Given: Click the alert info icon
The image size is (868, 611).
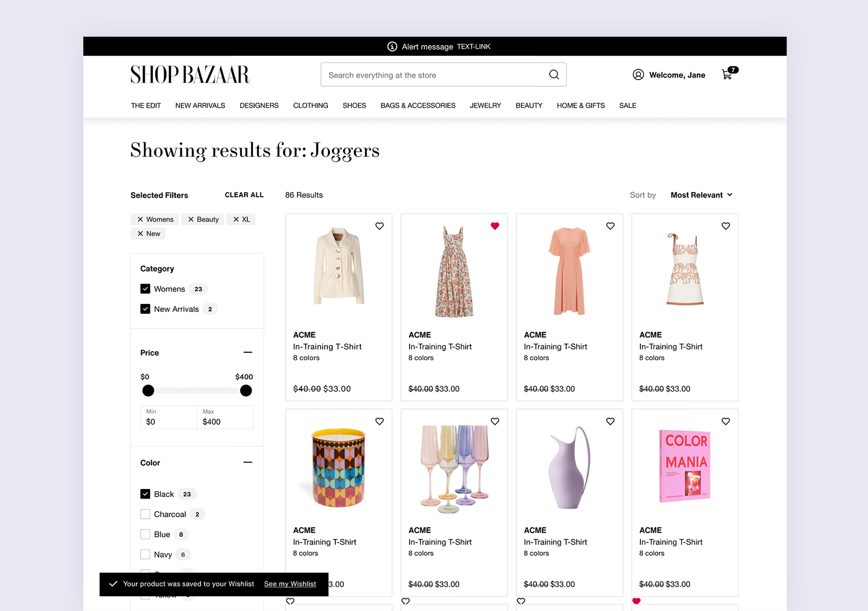Looking at the screenshot, I should coord(392,47).
